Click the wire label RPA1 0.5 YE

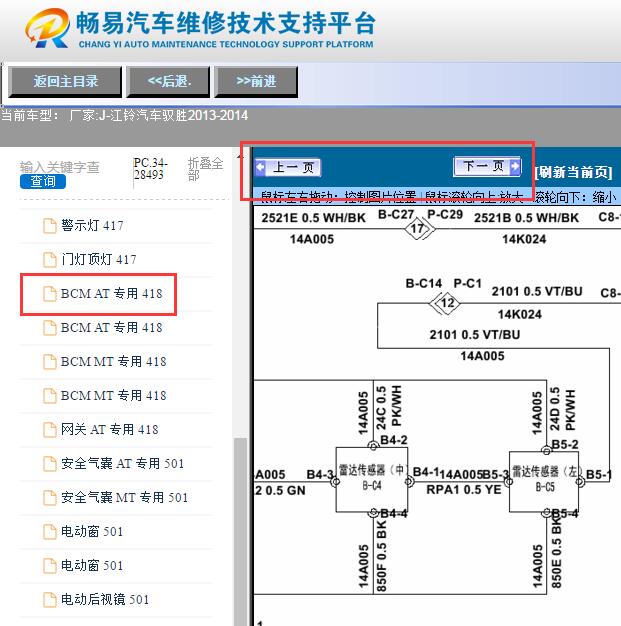(x=464, y=490)
